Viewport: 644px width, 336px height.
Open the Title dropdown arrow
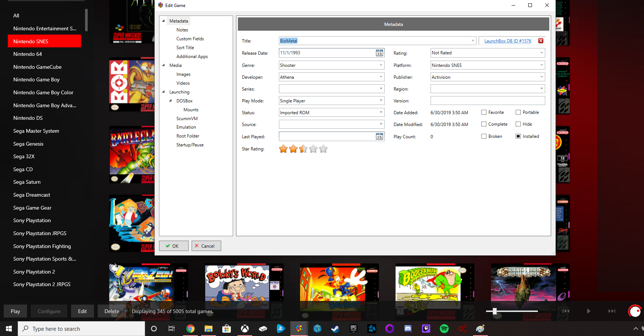pos(473,41)
